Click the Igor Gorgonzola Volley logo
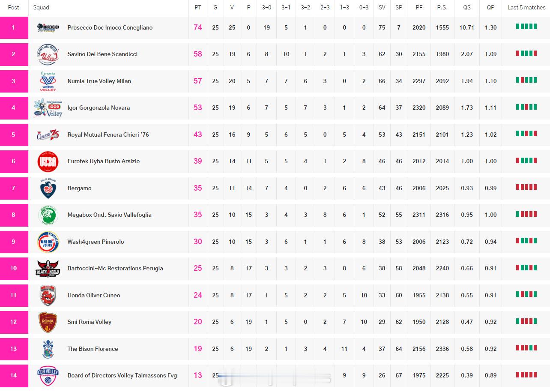This screenshot has width=550, height=392. pyautogui.click(x=48, y=108)
